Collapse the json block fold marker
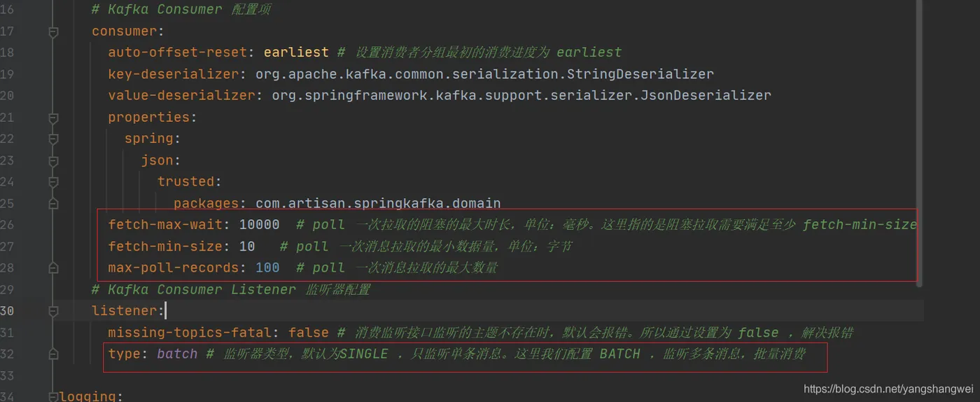The image size is (980, 402). tap(54, 160)
